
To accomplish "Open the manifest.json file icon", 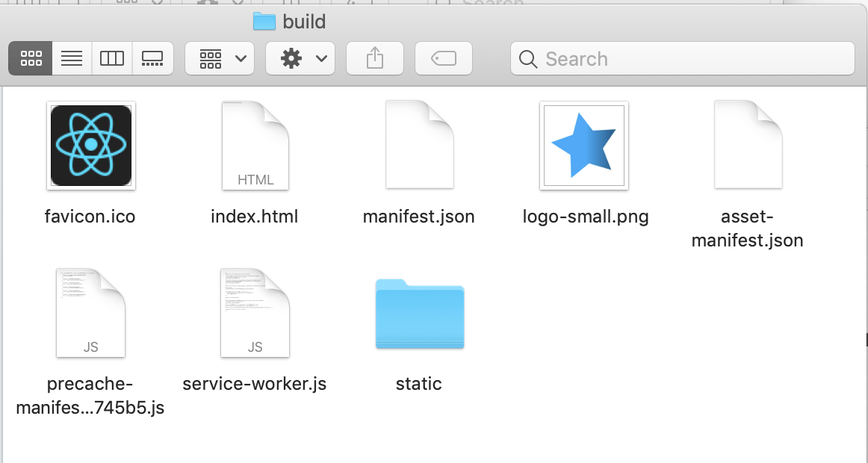I will pos(419,145).
